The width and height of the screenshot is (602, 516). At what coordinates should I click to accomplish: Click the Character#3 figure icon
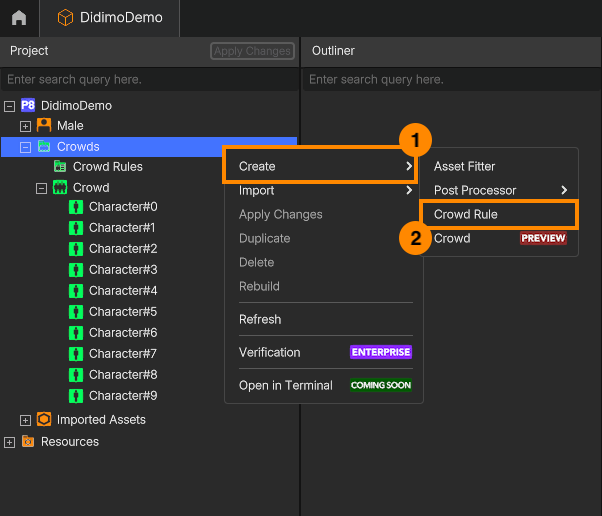(x=76, y=270)
